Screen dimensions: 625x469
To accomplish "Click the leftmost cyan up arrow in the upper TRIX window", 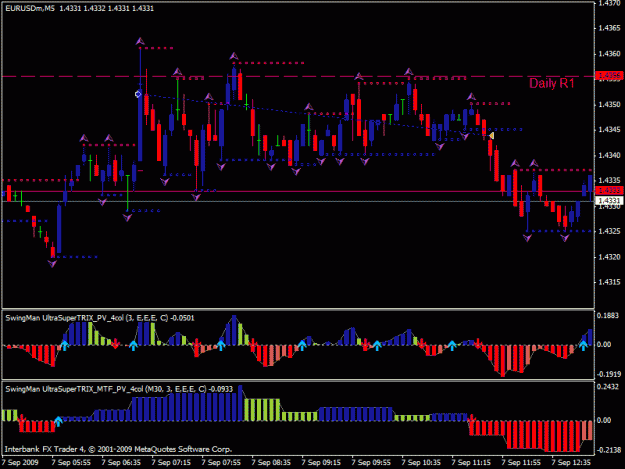I will pos(64,345).
